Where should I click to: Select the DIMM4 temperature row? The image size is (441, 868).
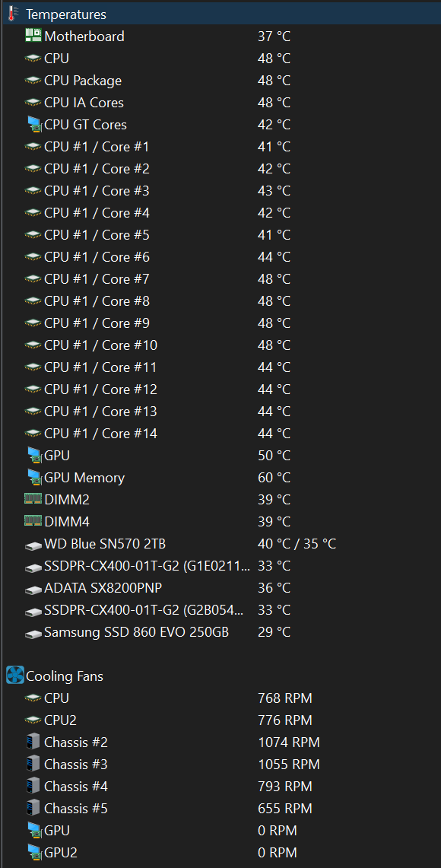[x=220, y=521]
